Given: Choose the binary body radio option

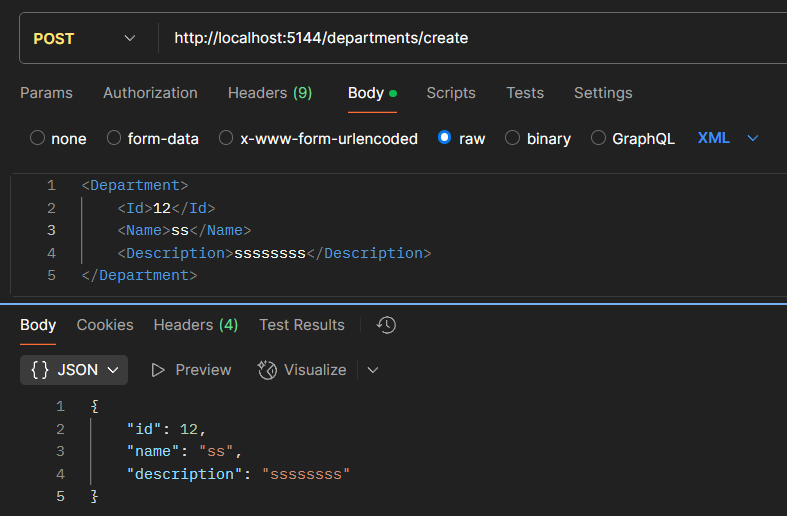Looking at the screenshot, I should pos(513,138).
